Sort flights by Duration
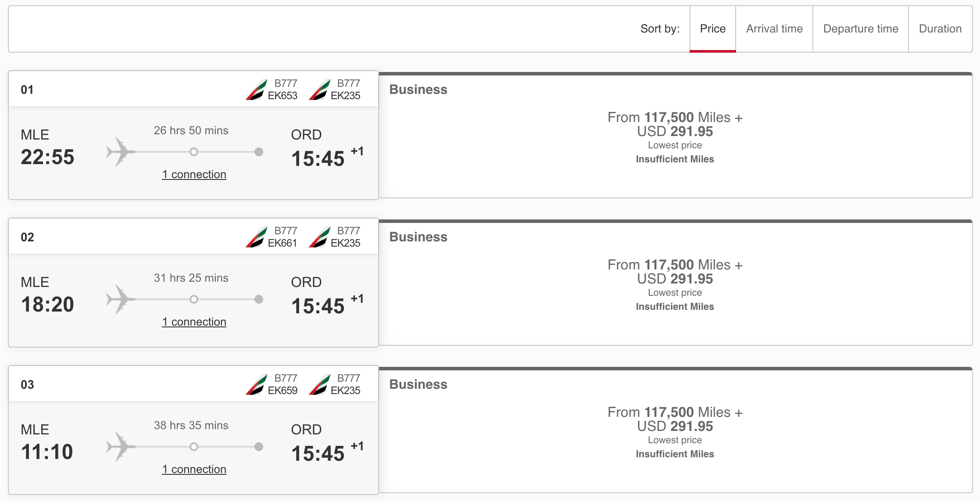 (x=940, y=29)
